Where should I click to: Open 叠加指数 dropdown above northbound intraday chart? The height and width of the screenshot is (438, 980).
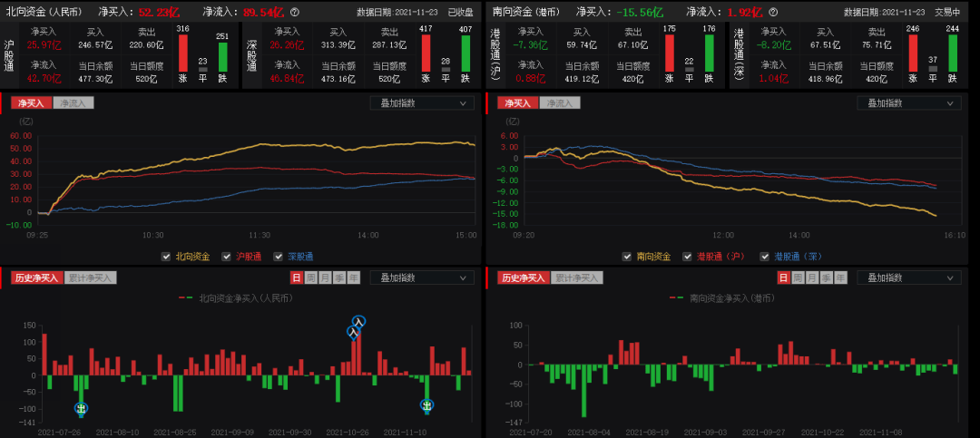[x=422, y=103]
